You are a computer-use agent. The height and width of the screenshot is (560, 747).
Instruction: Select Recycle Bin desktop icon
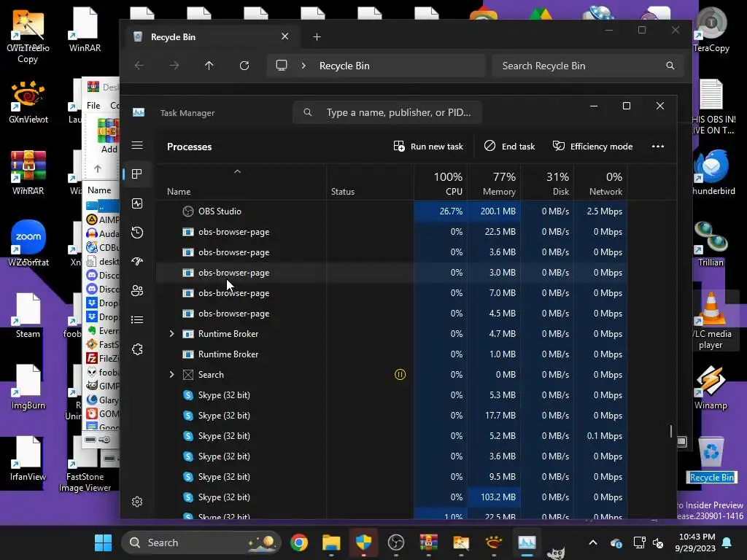click(712, 459)
